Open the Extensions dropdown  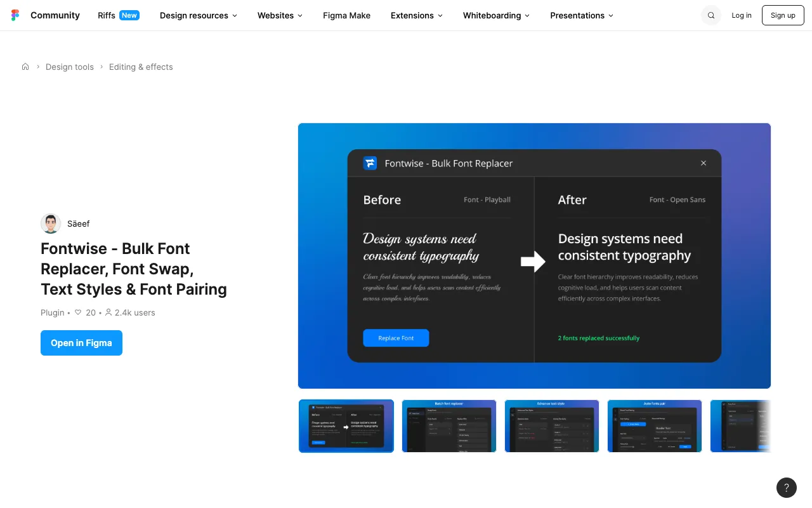[x=417, y=15]
